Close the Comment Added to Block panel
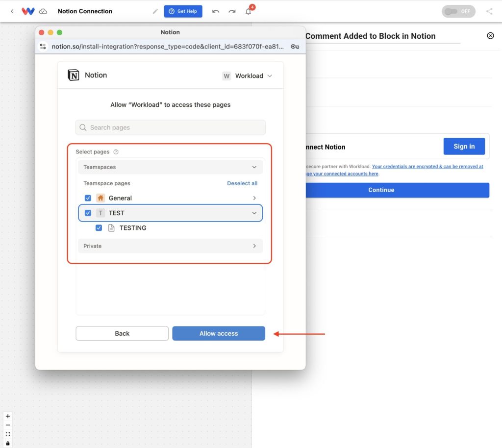502x448 pixels. [490, 35]
